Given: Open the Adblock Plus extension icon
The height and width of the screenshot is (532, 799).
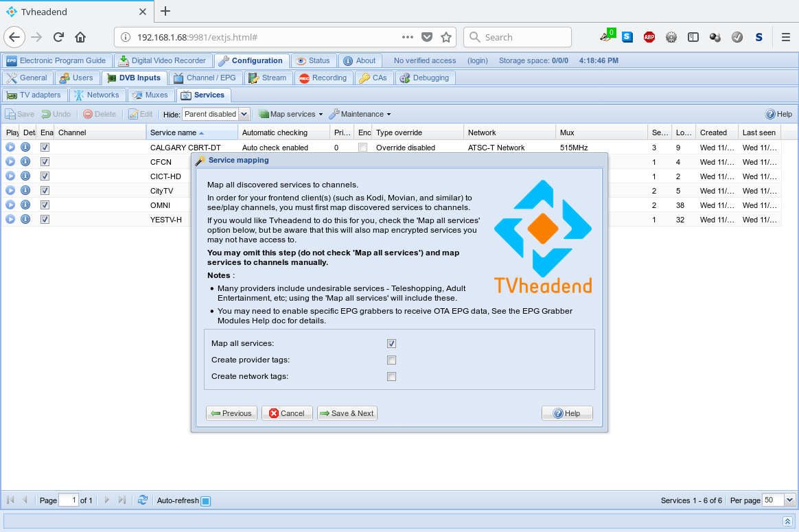Looking at the screenshot, I should [x=649, y=37].
